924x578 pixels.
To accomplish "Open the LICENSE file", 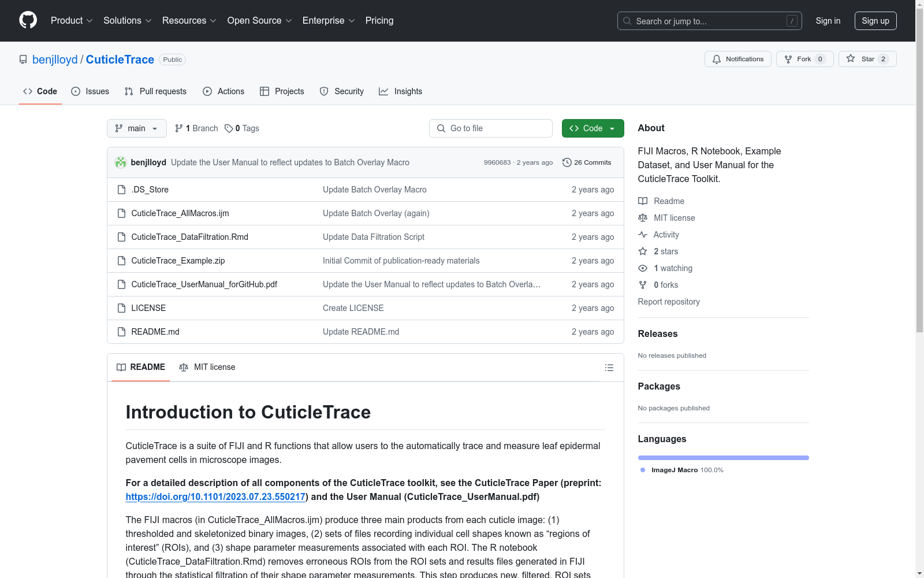I will (x=148, y=308).
